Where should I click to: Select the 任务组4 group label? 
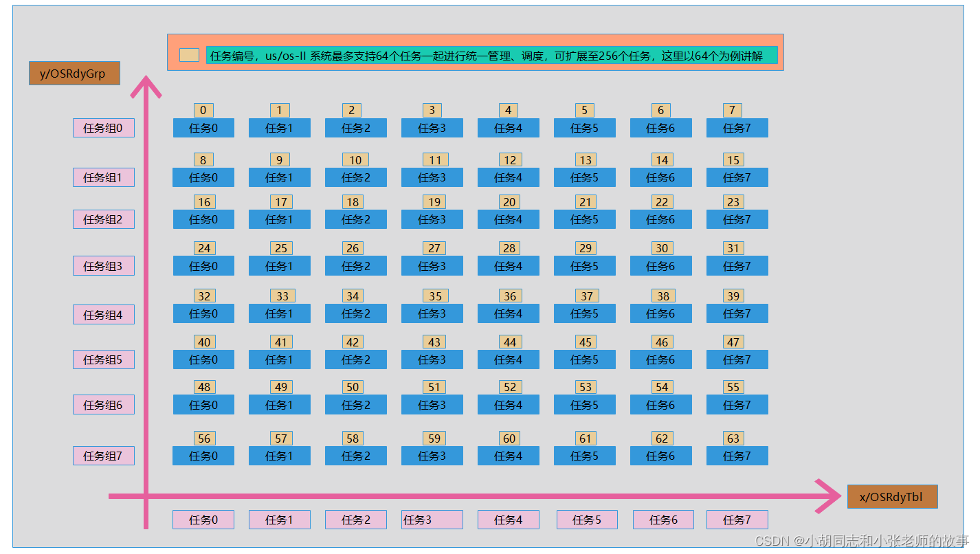pyautogui.click(x=104, y=315)
